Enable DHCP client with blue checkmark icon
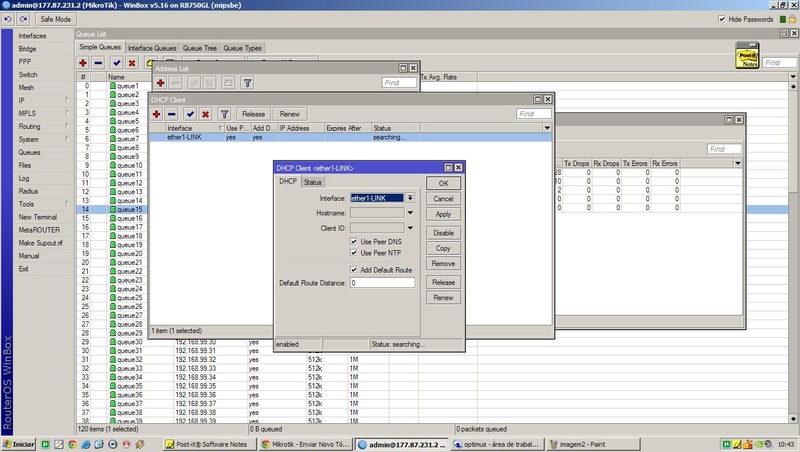 190,114
